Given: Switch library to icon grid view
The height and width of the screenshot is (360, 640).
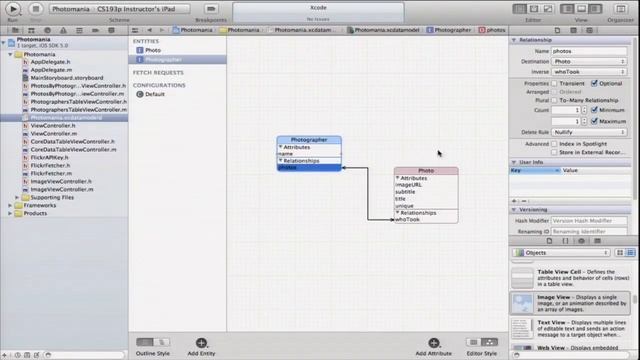Looking at the screenshot, I should tap(620, 253).
